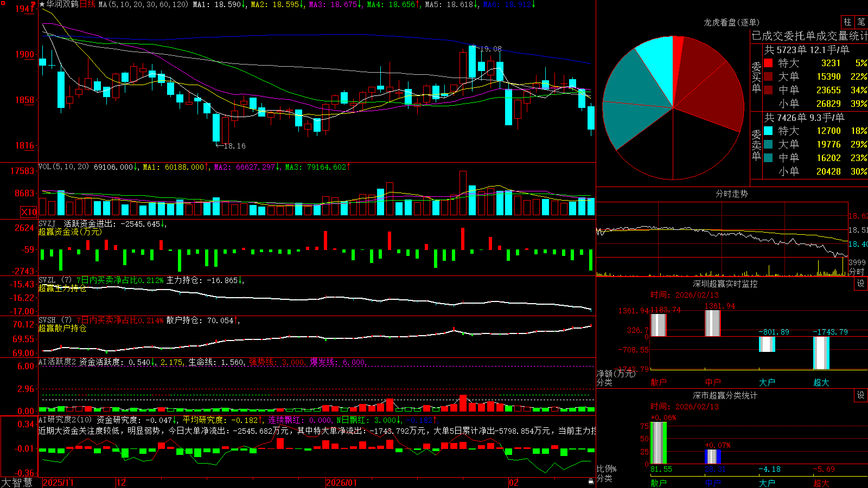Screen dimensions: 868x488
Task: Click the 18.16 low price annotation
Action: [234, 146]
